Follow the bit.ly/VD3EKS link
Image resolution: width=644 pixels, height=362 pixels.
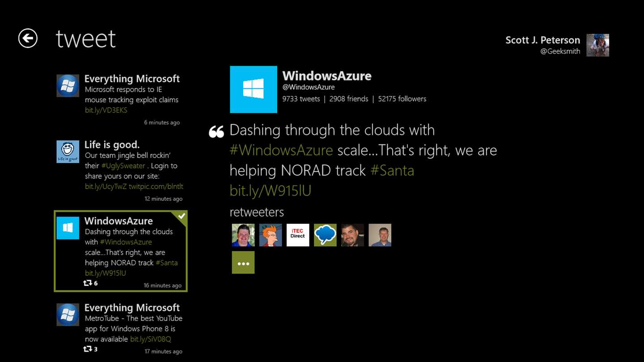coord(106,110)
